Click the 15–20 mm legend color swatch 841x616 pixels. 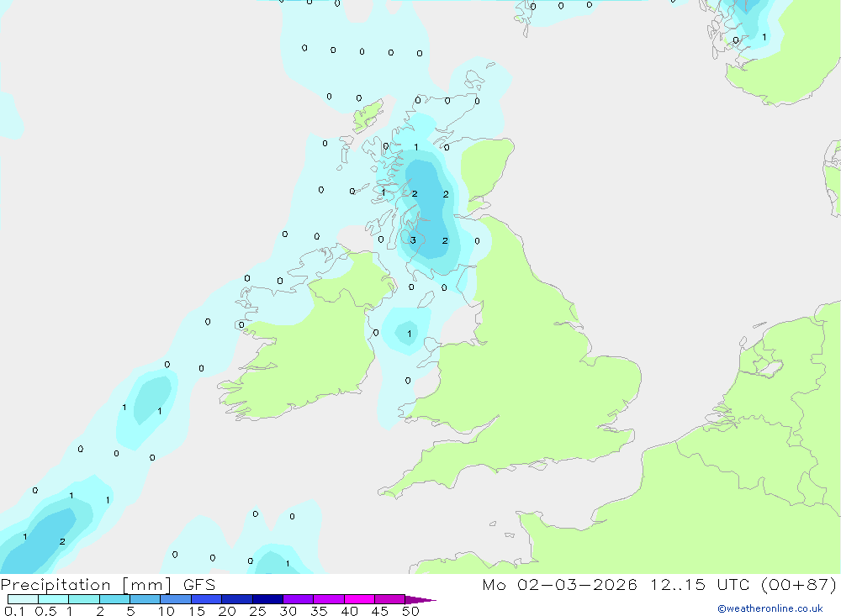(207, 599)
